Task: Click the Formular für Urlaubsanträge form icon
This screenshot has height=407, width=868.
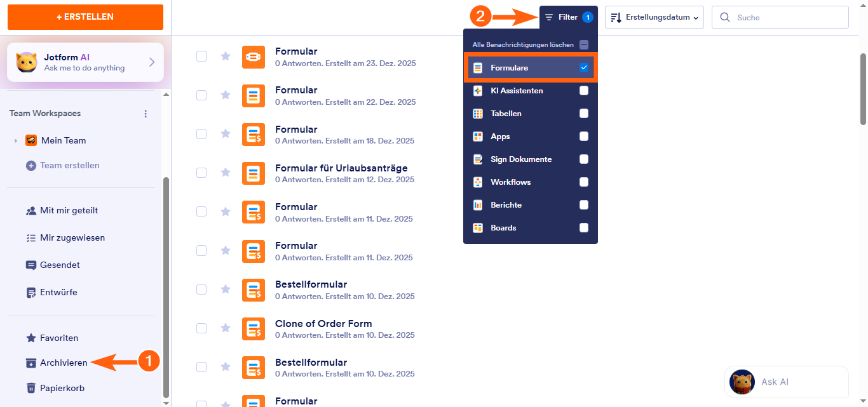Action: pos(254,173)
